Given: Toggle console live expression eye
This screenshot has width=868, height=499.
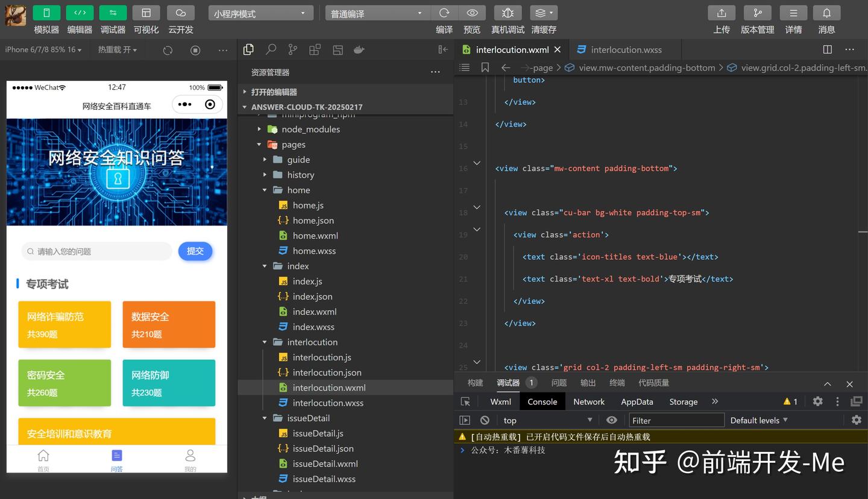Looking at the screenshot, I should (612, 420).
